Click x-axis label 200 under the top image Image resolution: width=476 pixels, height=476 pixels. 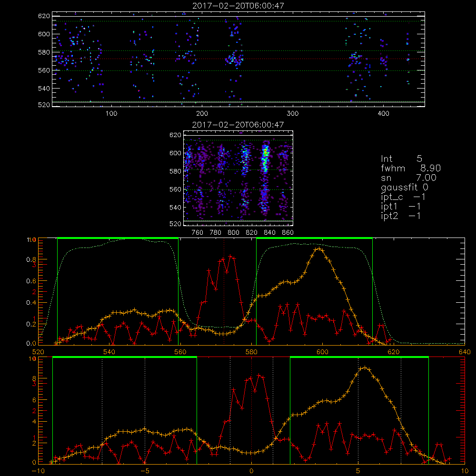(x=202, y=114)
